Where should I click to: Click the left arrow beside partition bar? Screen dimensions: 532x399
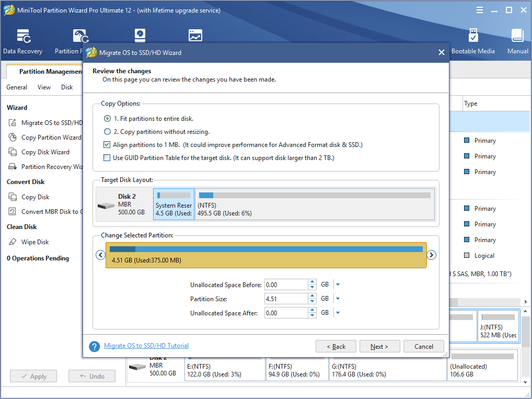click(x=100, y=255)
